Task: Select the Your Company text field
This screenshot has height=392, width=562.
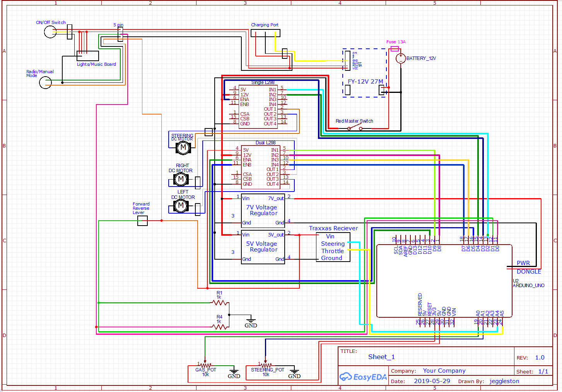Action: 444,371
